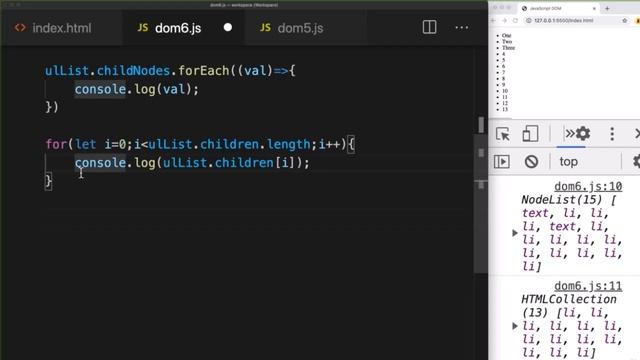Open the DevTools three-dot customize menu

(612, 134)
